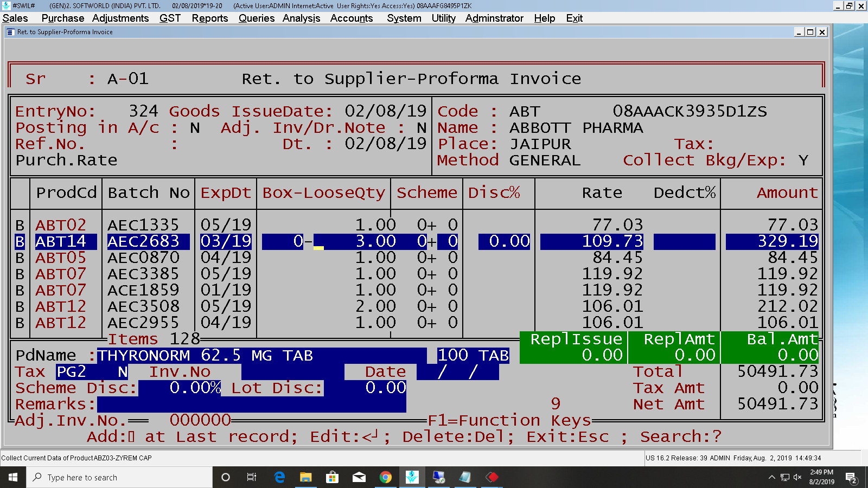The height and width of the screenshot is (488, 868).
Task: Click supplier name ABBOTT PHARMA
Action: coord(576,128)
